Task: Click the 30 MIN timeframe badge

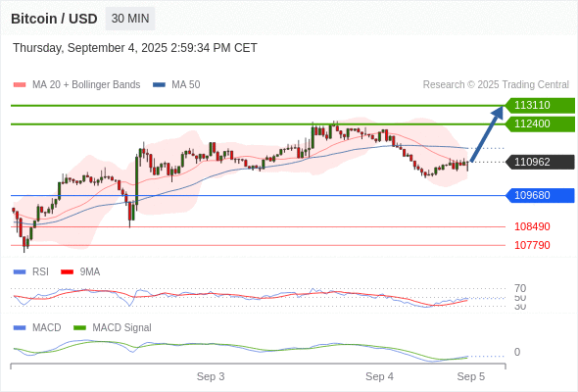Action: 130,19
